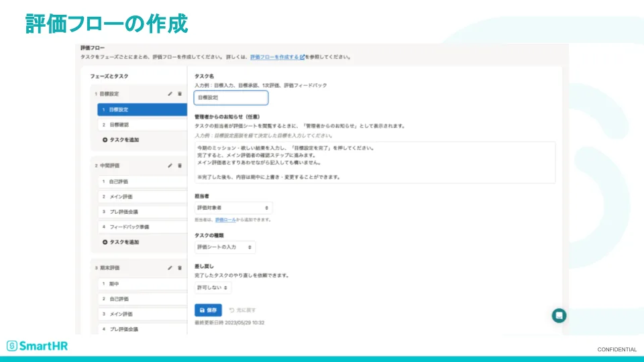Select プレ評価会議 task in the 中間評価 phase
Image resolution: width=644 pixels, height=362 pixels.
pyautogui.click(x=142, y=212)
